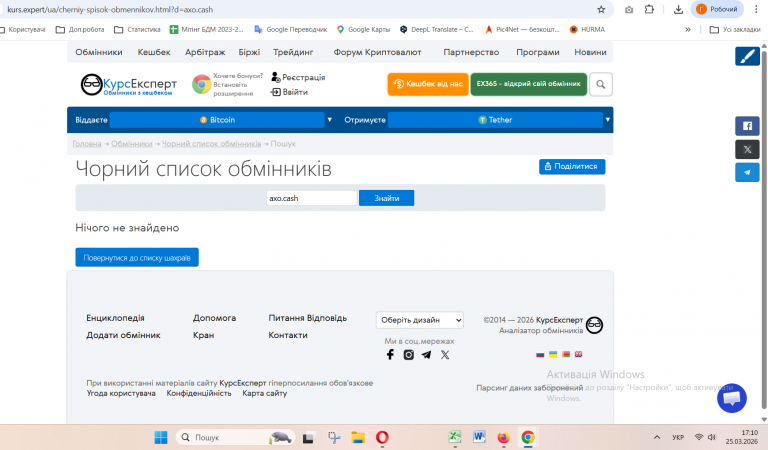This screenshot has height=450, width=768.
Task: Open the live chat bubble widget
Action: click(732, 398)
